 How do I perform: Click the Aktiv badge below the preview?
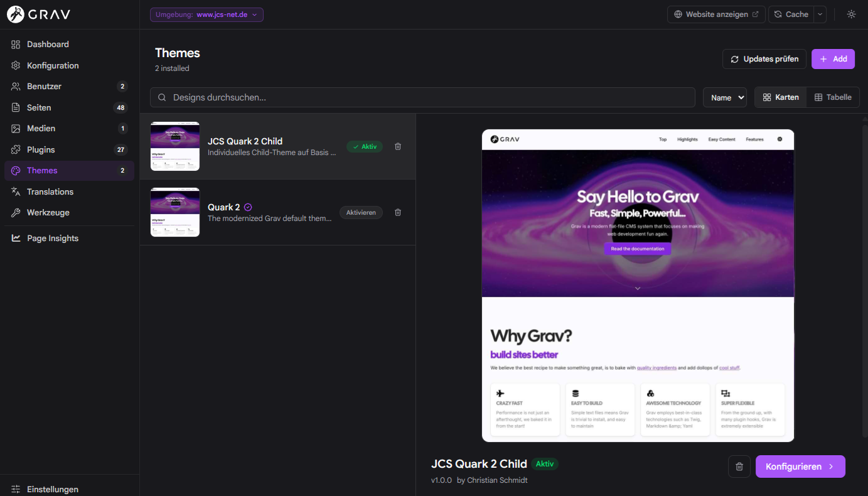[545, 464]
